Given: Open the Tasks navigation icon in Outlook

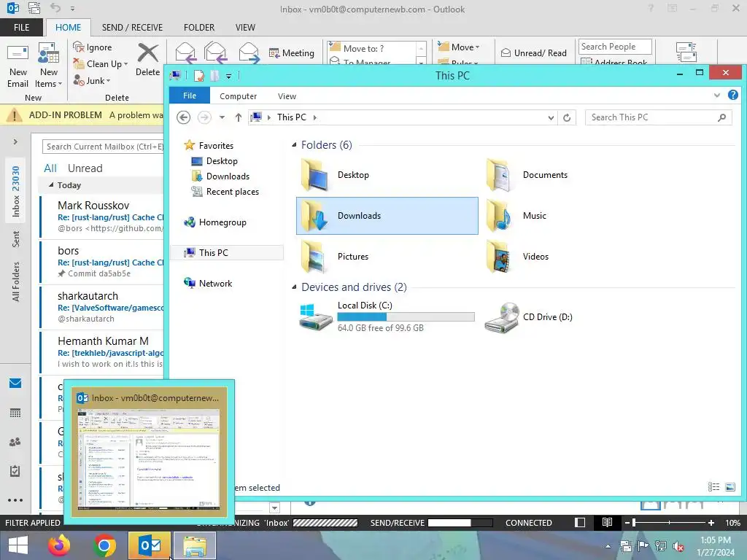Looking at the screenshot, I should pyautogui.click(x=15, y=471).
